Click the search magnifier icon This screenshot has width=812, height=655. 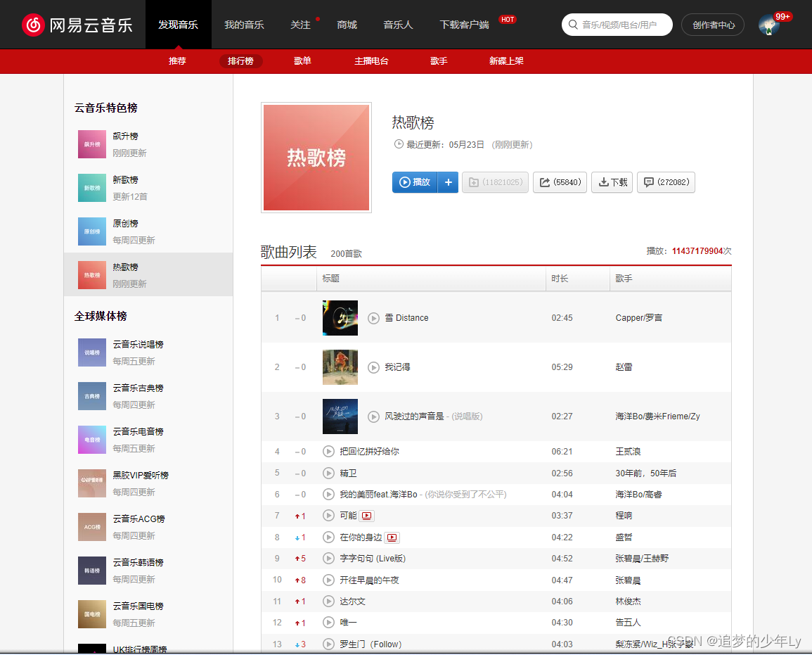pyautogui.click(x=573, y=25)
